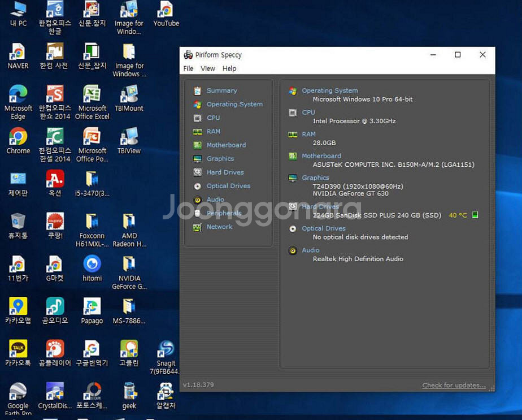Select the TBIMount desktop icon

click(x=129, y=98)
